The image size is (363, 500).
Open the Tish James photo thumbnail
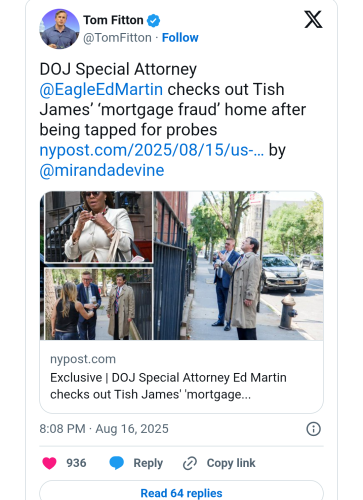point(98,227)
